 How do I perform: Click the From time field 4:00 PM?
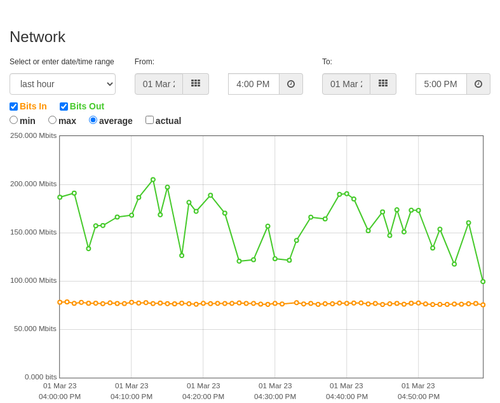[254, 84]
